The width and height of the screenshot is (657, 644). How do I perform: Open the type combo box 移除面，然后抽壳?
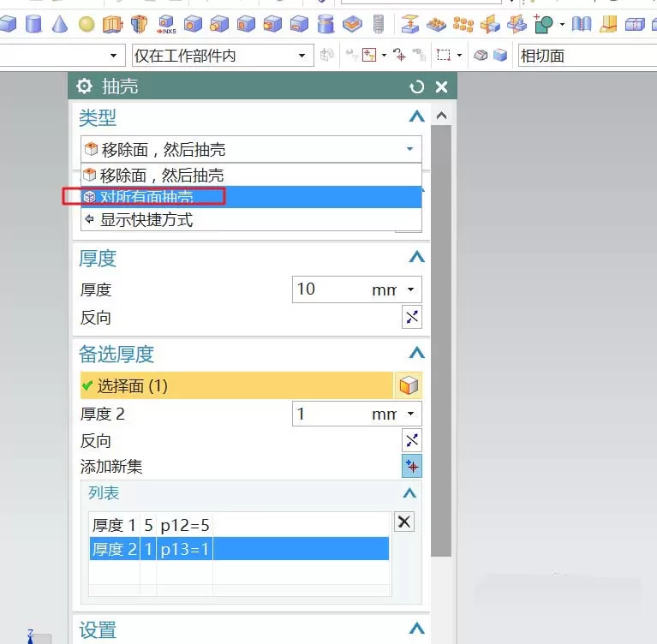click(x=251, y=149)
